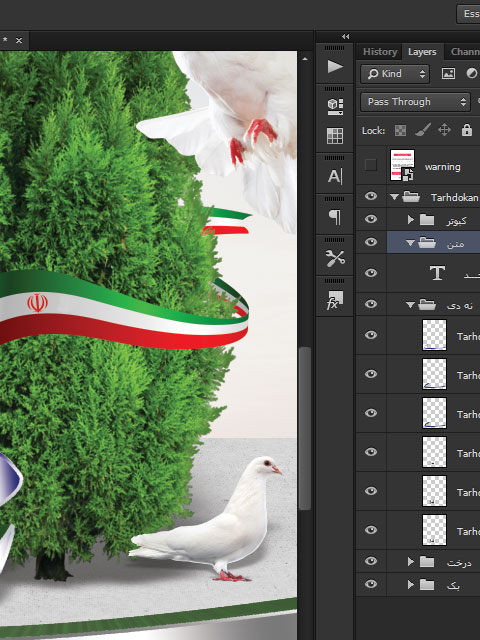Switch to the History tab

coord(380,52)
